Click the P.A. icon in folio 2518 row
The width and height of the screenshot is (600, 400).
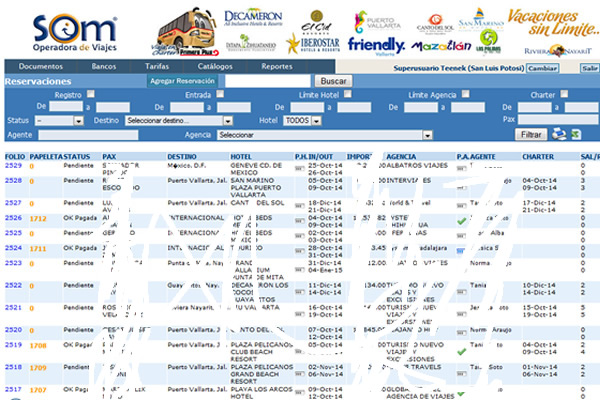point(461,374)
